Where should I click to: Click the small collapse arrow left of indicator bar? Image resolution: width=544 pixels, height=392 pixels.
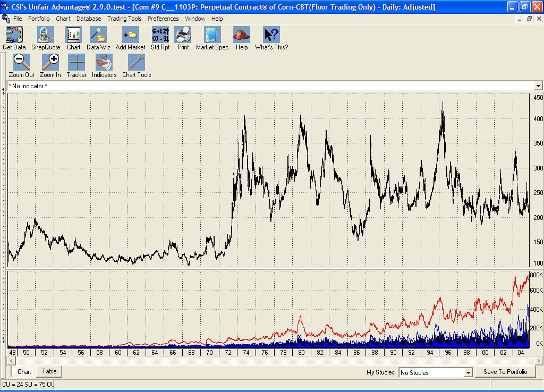tap(3, 91)
